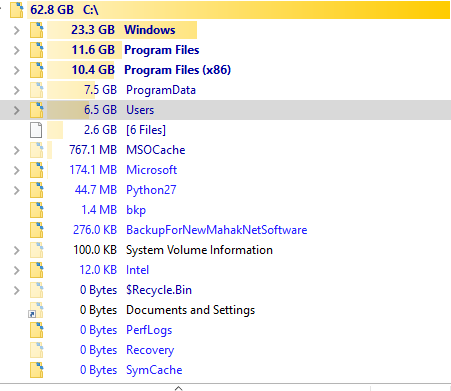
Task: Select the Documents and Settings name
Action: (190, 310)
